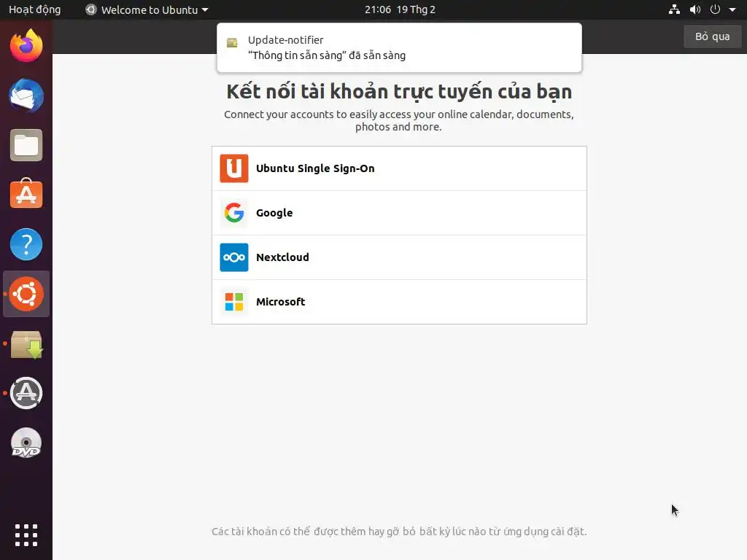The height and width of the screenshot is (560, 747).
Task: Choose the Nextcloud account option
Action: pyautogui.click(x=399, y=257)
